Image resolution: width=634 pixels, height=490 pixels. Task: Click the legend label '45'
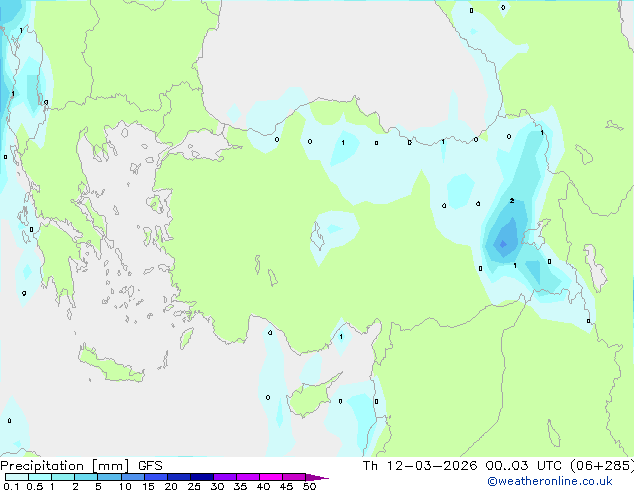[x=286, y=486]
